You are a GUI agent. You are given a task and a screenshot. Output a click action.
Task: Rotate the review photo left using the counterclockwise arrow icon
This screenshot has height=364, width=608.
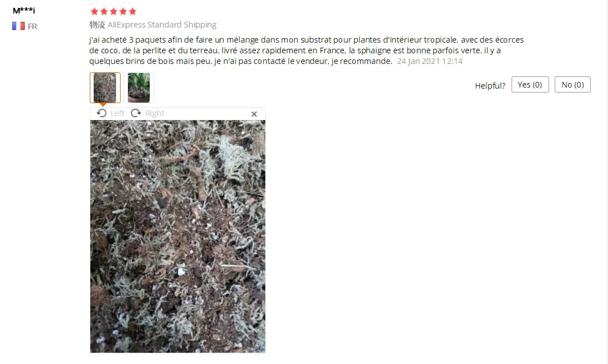pos(102,113)
